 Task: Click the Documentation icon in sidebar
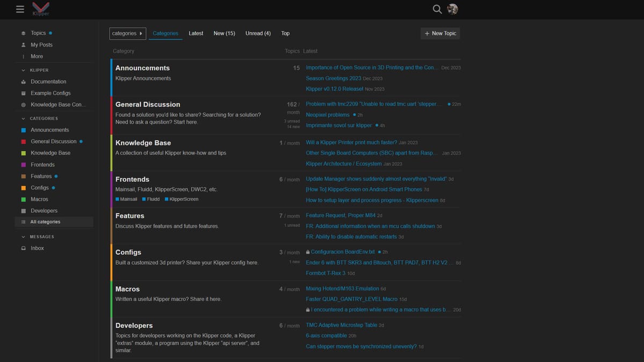click(x=23, y=82)
